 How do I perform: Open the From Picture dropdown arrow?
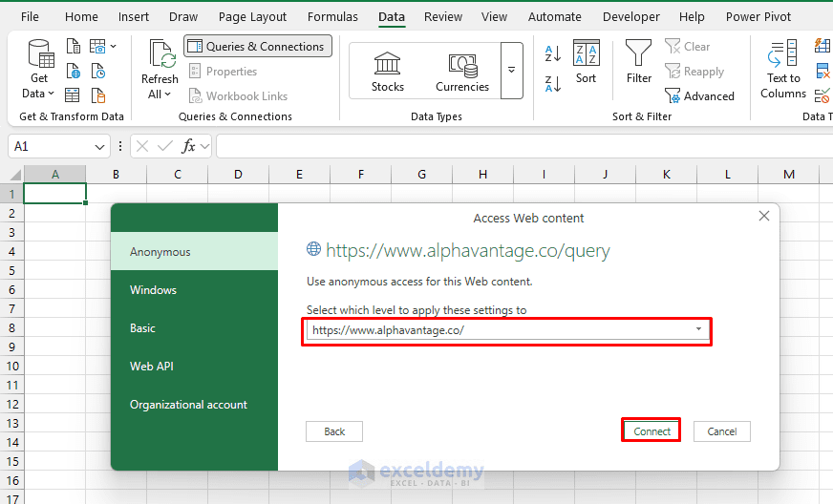[113, 47]
